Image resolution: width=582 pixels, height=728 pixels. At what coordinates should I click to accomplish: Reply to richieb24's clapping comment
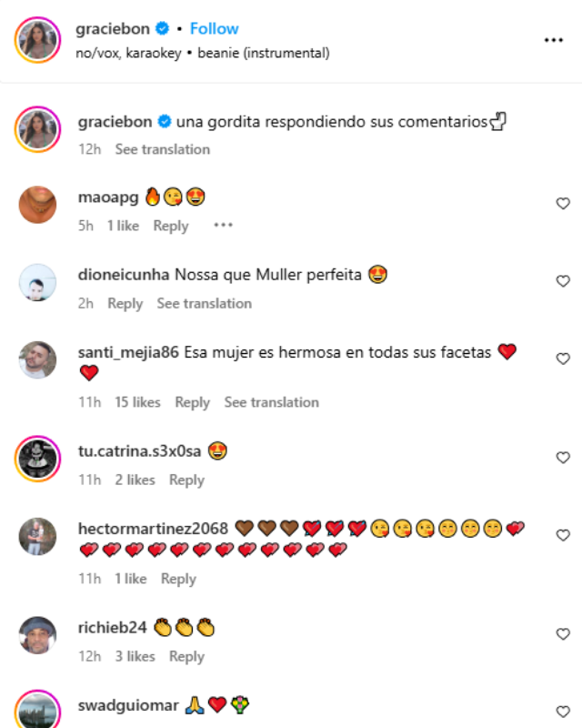click(x=186, y=656)
